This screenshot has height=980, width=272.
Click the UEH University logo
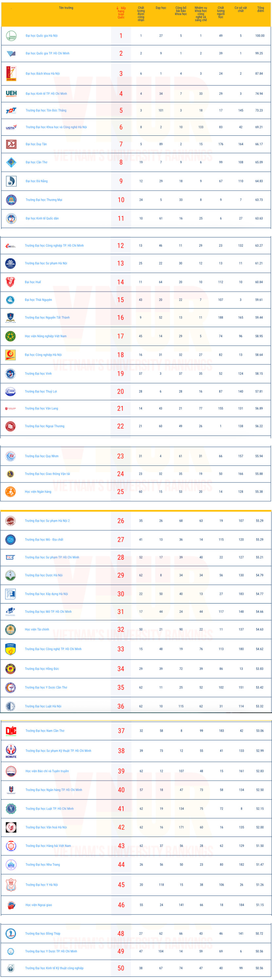coord(11,94)
